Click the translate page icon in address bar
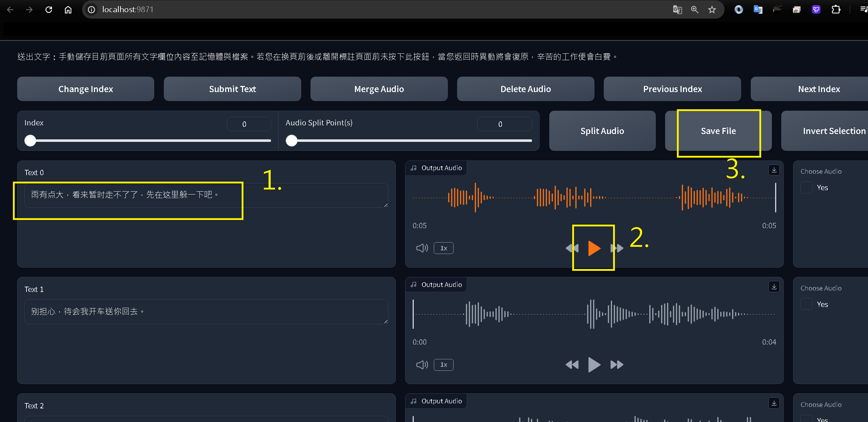The image size is (868, 422). pos(677,10)
